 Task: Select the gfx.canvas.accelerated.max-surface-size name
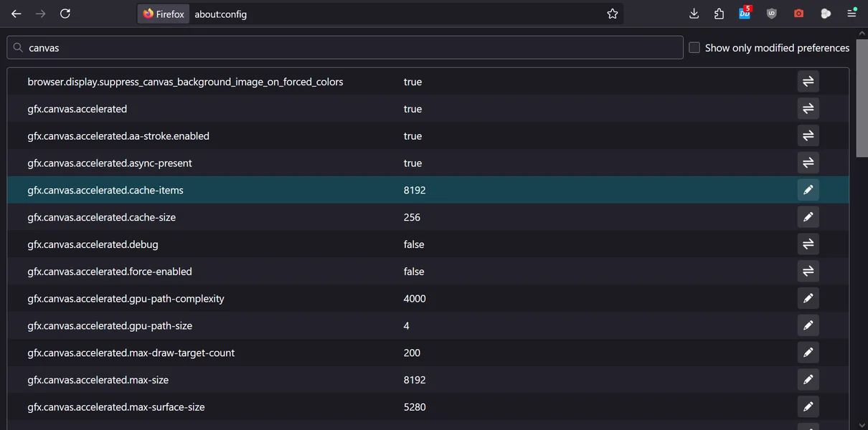[x=116, y=407]
